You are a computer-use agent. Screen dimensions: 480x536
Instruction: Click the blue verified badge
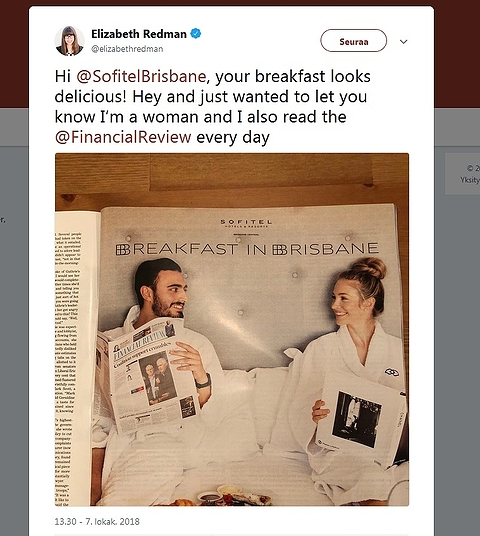(196, 34)
